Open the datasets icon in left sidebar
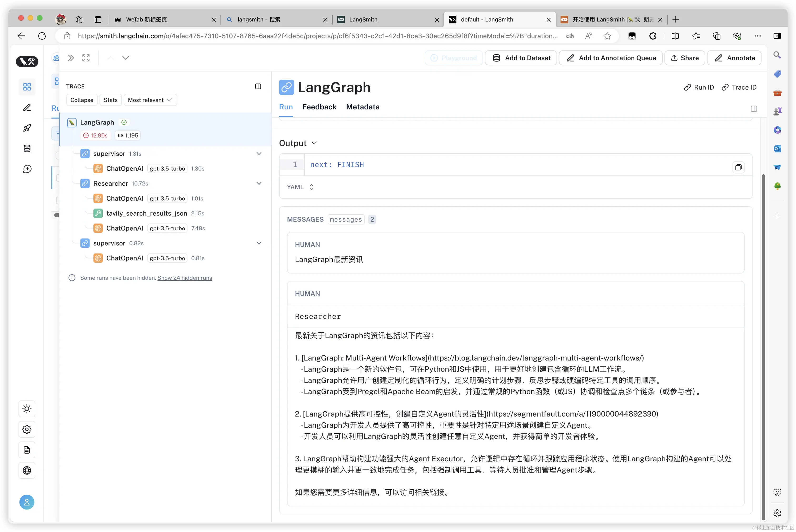The image size is (796, 532). (x=27, y=149)
